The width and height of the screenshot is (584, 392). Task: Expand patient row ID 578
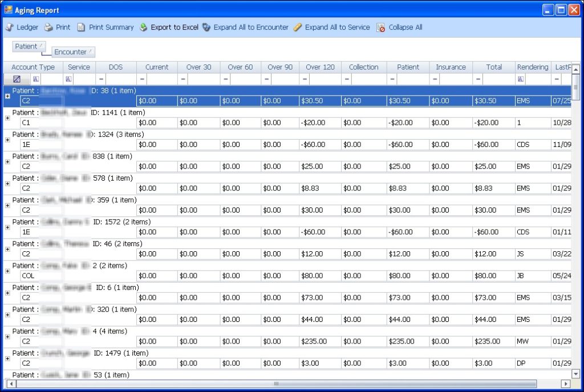(x=7, y=183)
